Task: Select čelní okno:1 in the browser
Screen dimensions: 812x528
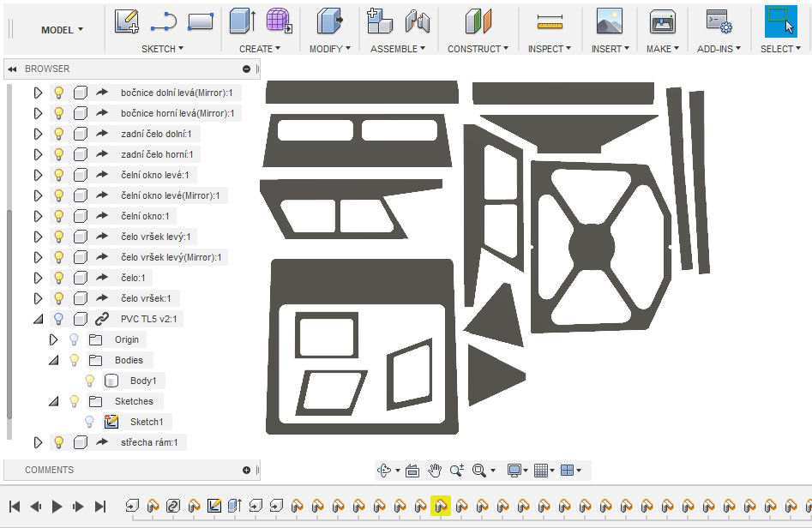Action: pos(145,216)
